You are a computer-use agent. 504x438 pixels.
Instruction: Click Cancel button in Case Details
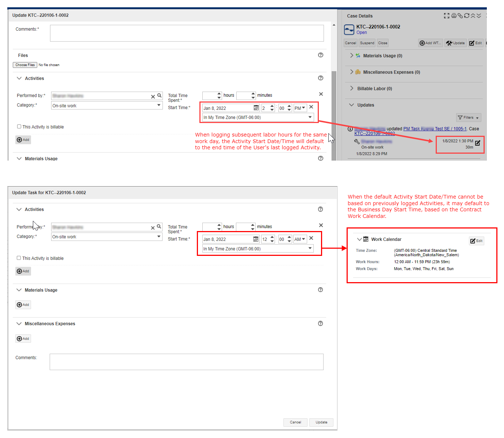point(351,43)
